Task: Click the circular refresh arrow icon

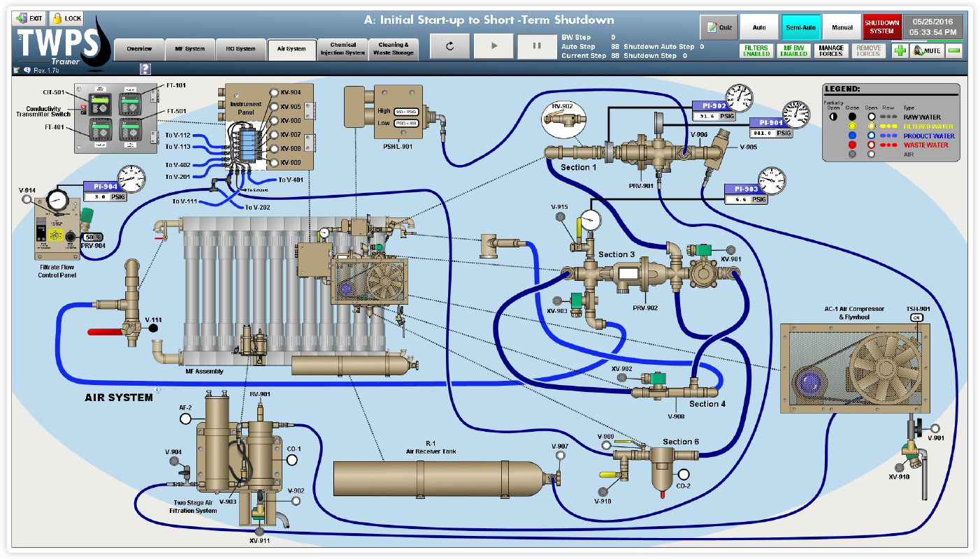Action: [450, 45]
